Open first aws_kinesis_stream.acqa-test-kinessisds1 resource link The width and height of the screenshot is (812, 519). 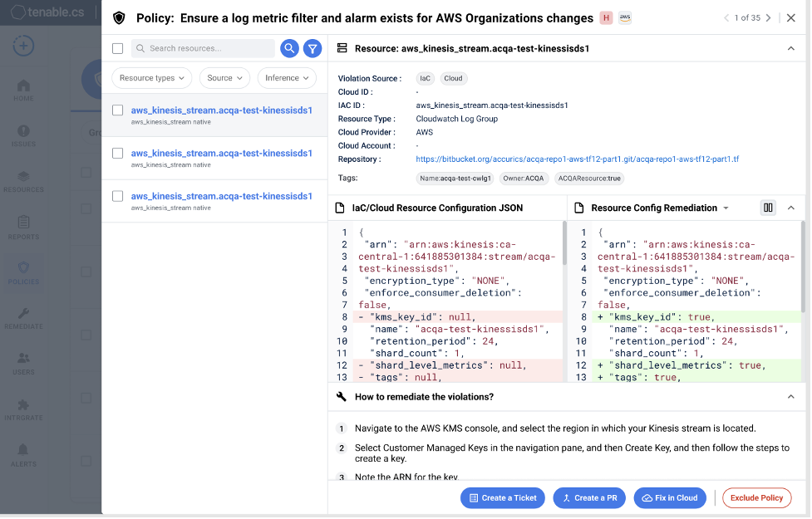click(222, 110)
